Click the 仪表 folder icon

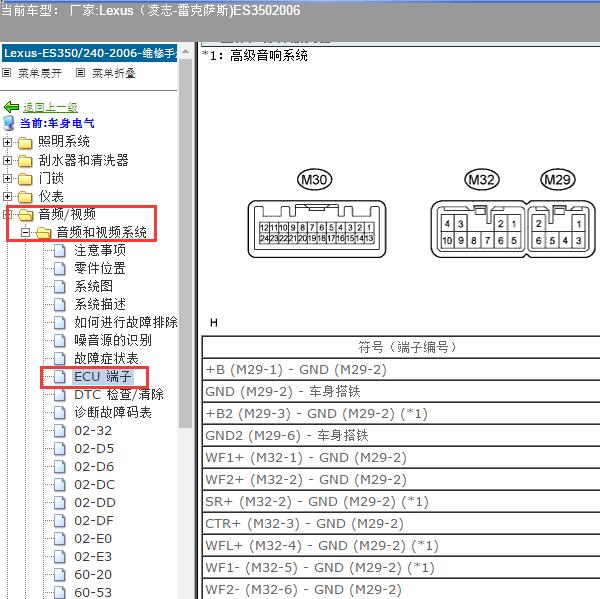click(25, 196)
